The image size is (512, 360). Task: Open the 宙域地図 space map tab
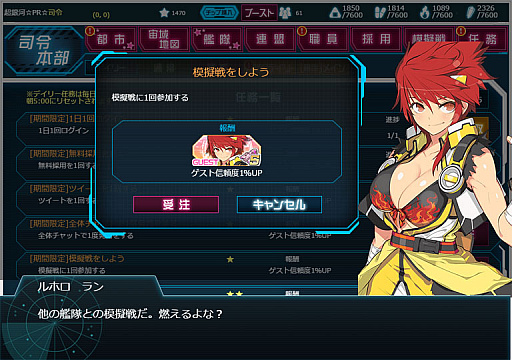(x=164, y=39)
